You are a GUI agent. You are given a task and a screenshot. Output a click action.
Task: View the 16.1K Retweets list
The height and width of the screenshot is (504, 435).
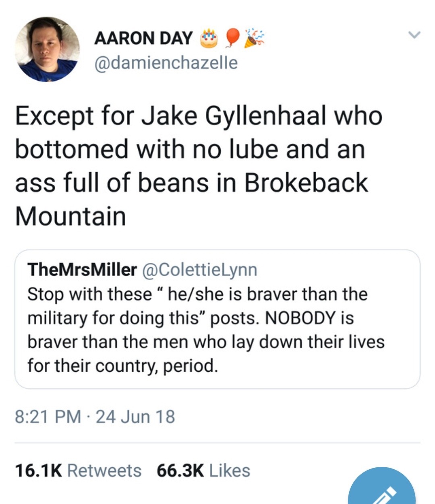[x=78, y=471]
